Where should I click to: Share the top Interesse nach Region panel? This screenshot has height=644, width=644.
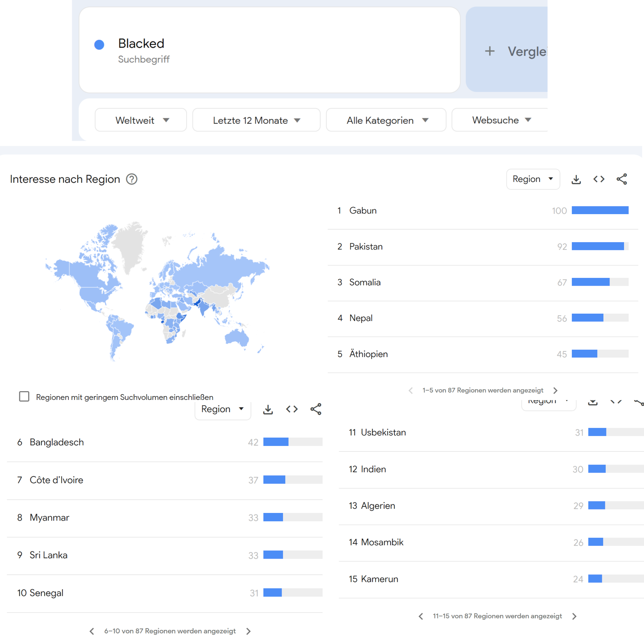point(622,179)
